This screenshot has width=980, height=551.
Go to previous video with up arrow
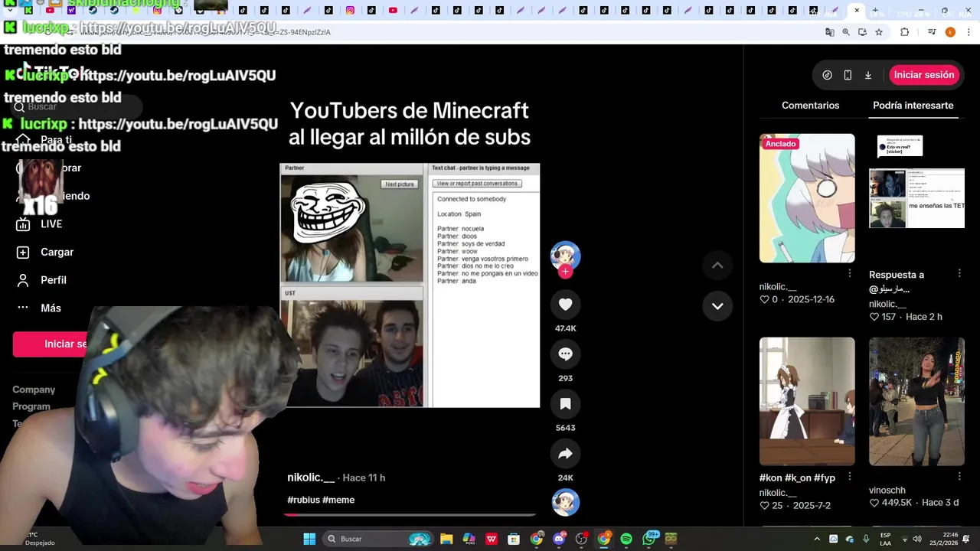coord(717,266)
